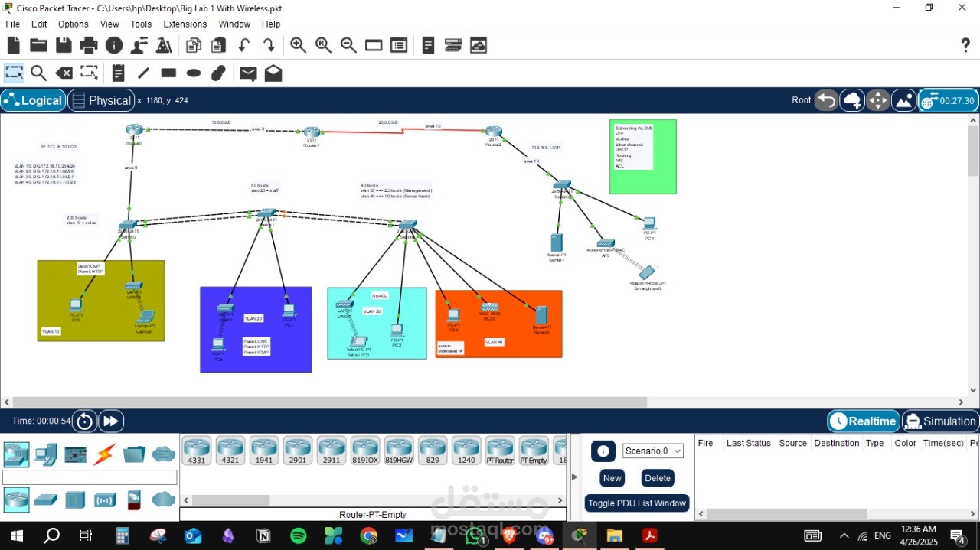Screen dimensions: 980x550
Task: Select the 2911 router in device palette
Action: coord(332,450)
